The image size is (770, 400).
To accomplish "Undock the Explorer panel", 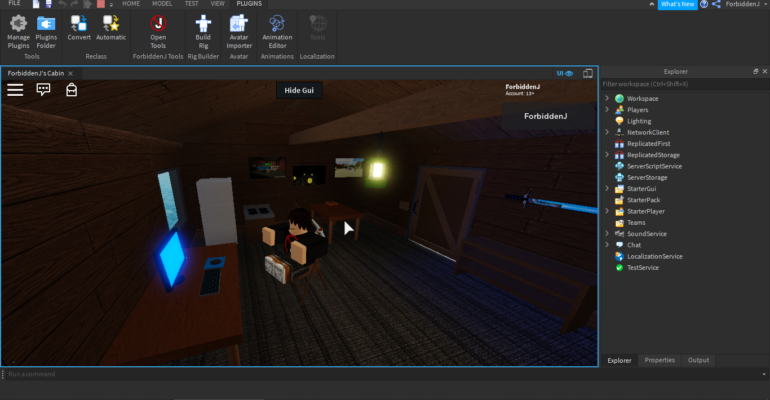I will (755, 71).
